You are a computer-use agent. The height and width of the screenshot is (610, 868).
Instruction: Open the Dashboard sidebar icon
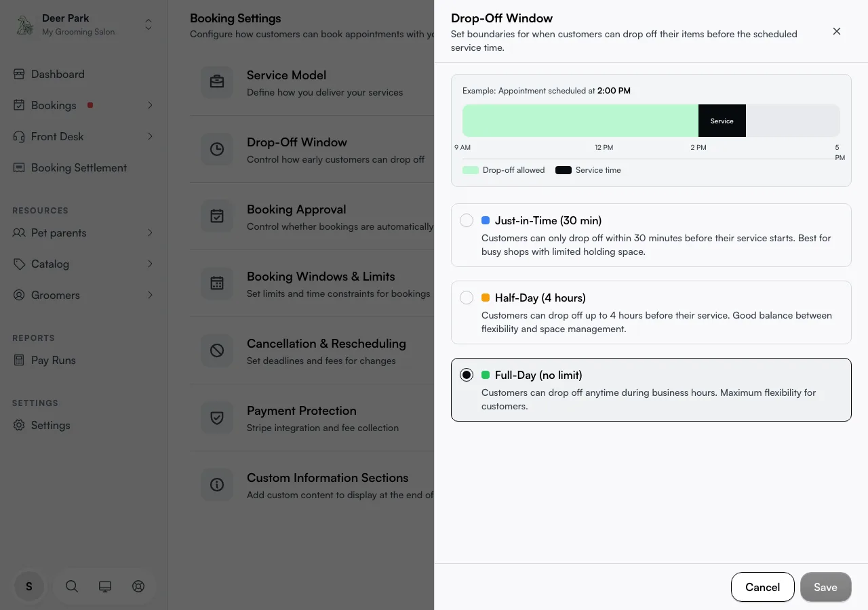[x=19, y=75]
